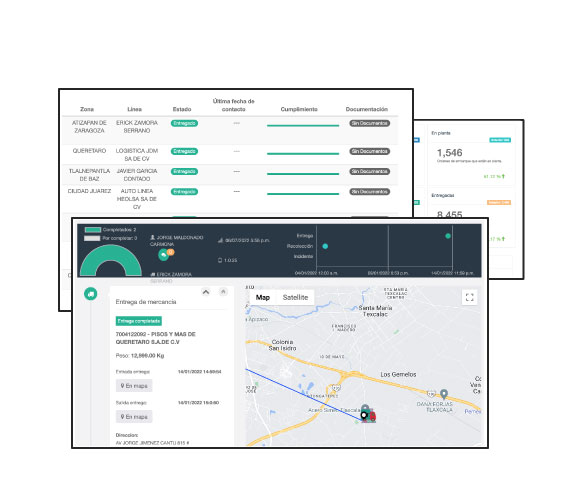Click Sin Documentos badge in the QUERETARO row
Screen dimensions: 586x498
click(370, 151)
